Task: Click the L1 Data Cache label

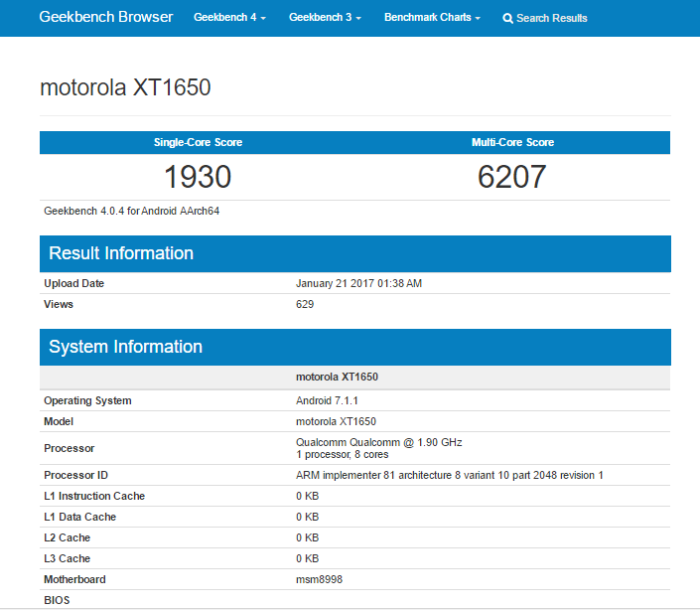Action: (x=79, y=518)
